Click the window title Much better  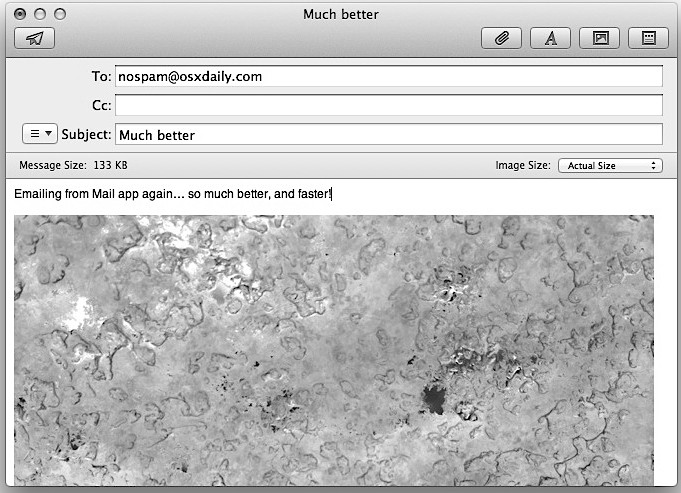point(341,14)
